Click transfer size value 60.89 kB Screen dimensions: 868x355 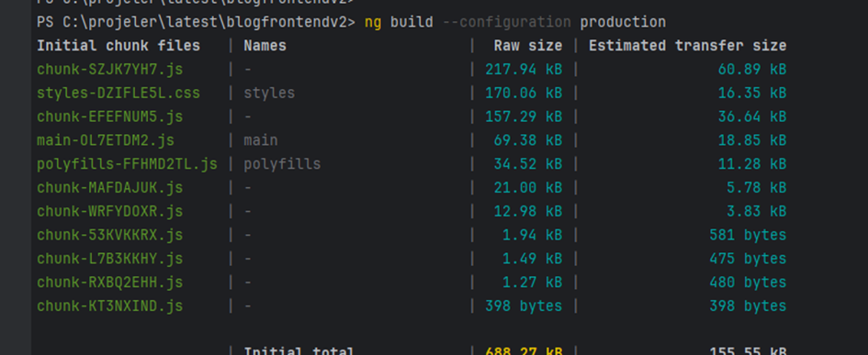(752, 70)
